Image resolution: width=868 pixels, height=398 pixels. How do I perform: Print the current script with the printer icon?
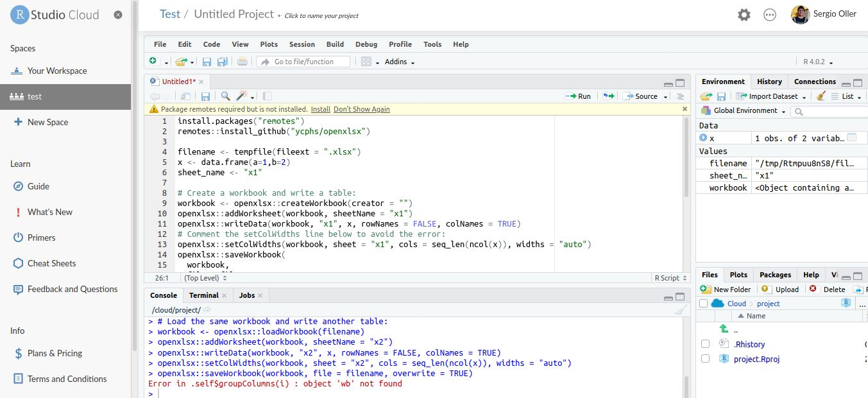coord(243,61)
